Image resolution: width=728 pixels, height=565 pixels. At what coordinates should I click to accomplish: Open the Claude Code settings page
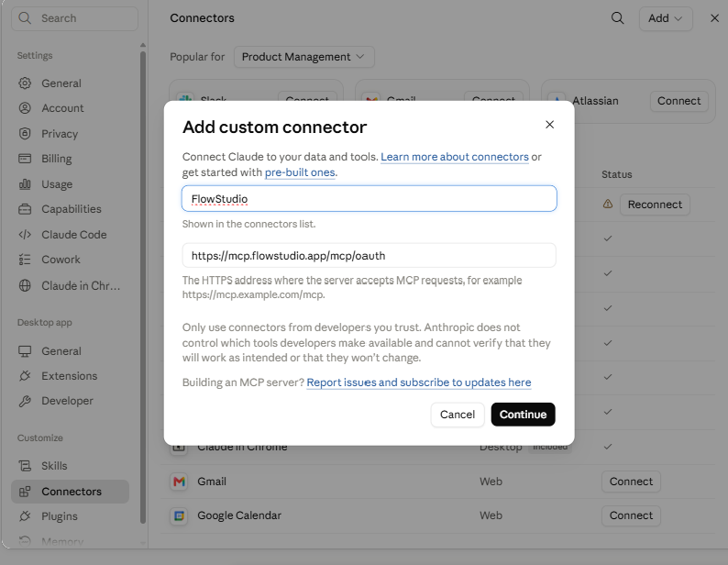[x=70, y=235]
